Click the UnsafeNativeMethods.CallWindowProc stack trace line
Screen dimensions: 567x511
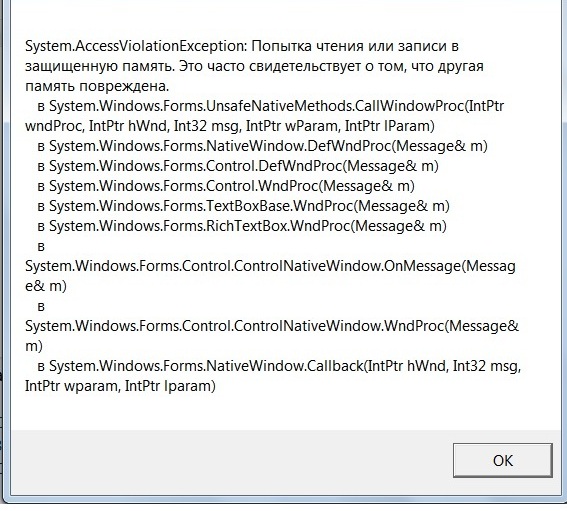[x=270, y=106]
